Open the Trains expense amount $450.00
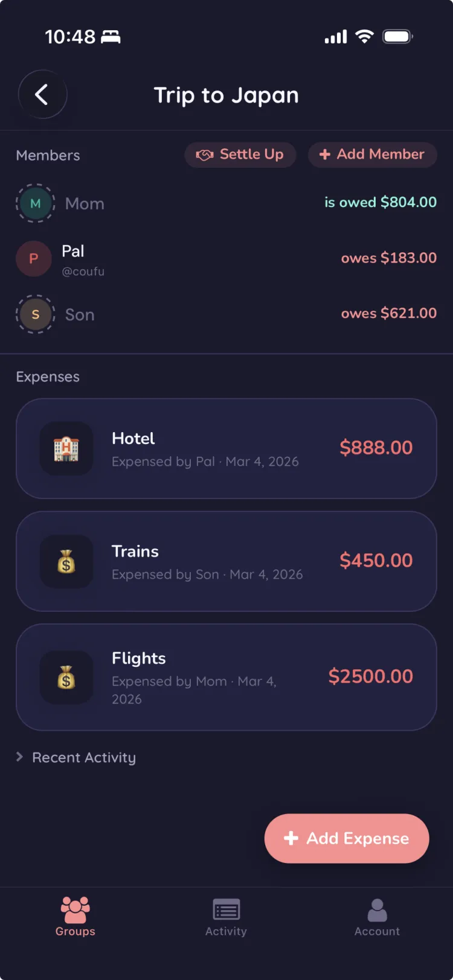The image size is (453, 980). 376,561
